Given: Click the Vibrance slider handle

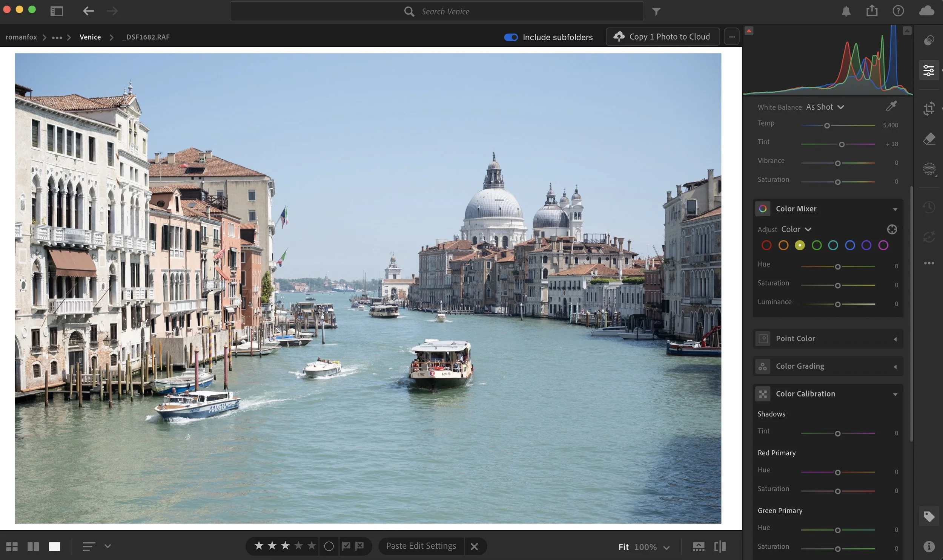Looking at the screenshot, I should [x=837, y=164].
